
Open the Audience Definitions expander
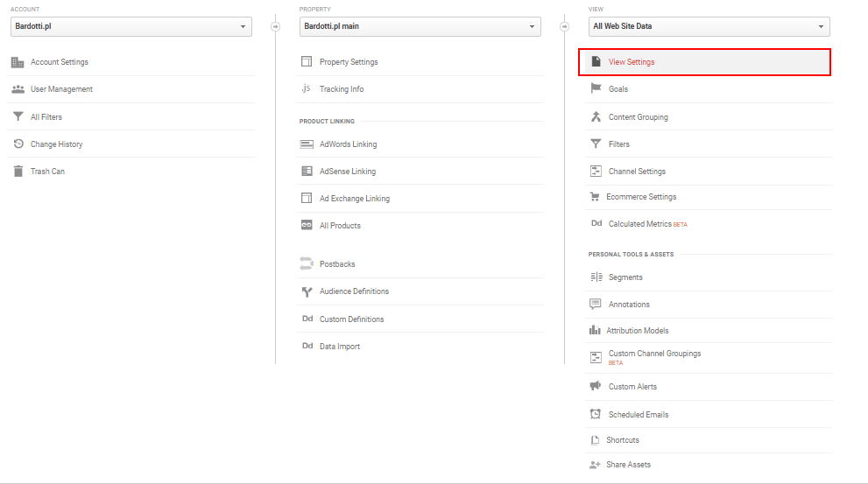(x=420, y=291)
